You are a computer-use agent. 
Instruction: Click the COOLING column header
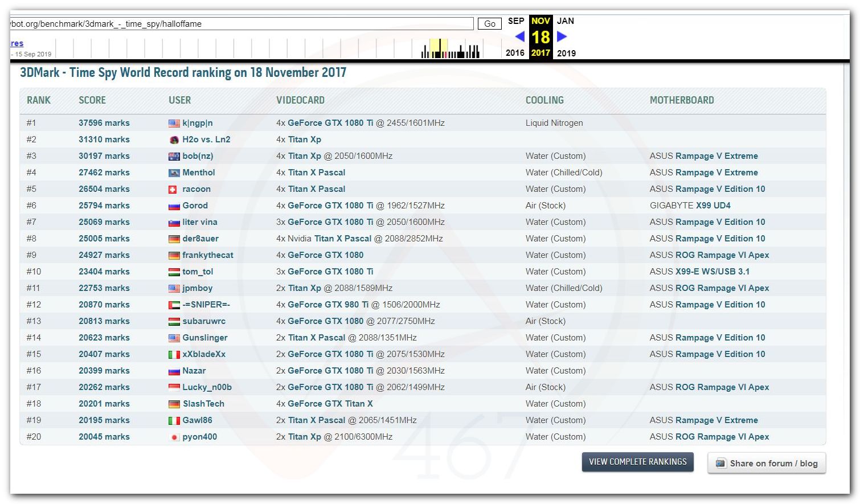544,100
